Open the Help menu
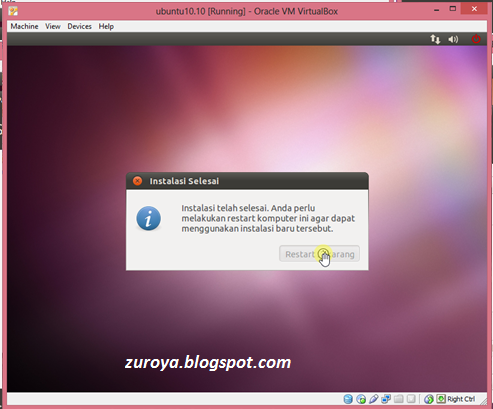Screen dimensions: 493x409 106,26
